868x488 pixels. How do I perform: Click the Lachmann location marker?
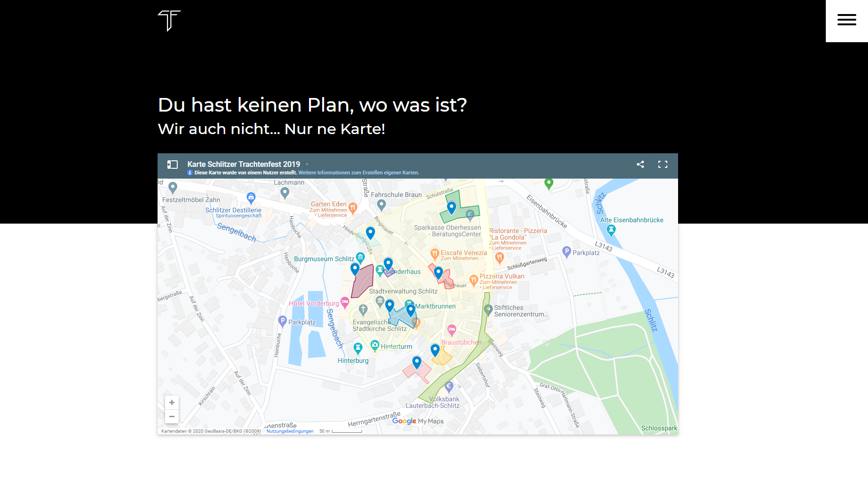[285, 193]
